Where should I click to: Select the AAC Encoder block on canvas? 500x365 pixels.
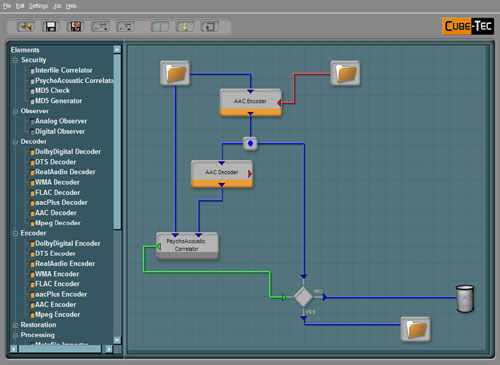pyautogui.click(x=251, y=102)
